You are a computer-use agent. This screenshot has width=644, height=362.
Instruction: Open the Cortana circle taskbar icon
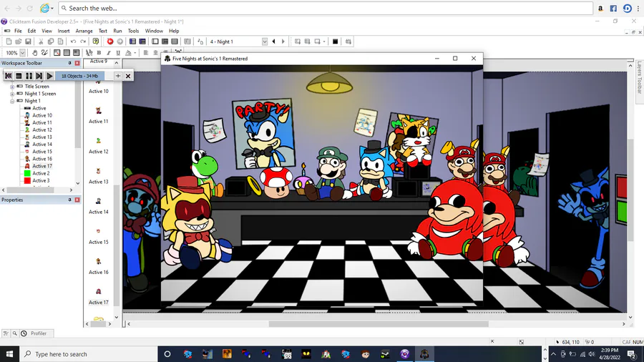click(x=167, y=354)
